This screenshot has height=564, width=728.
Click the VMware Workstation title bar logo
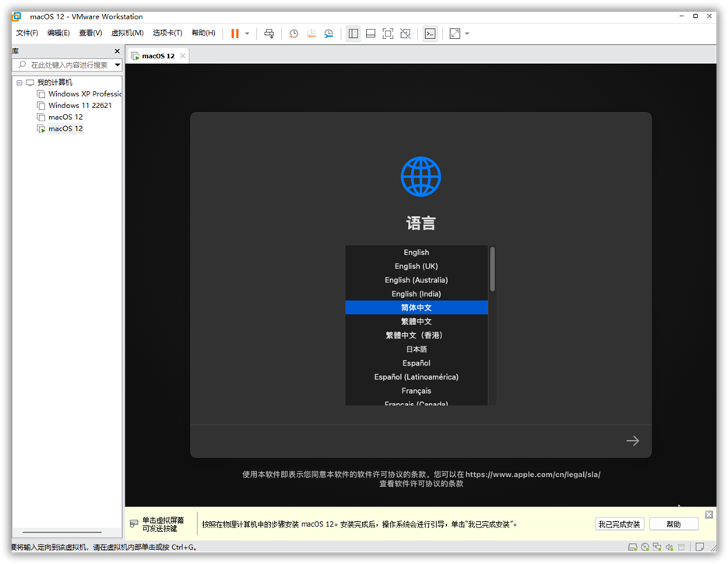[16, 16]
